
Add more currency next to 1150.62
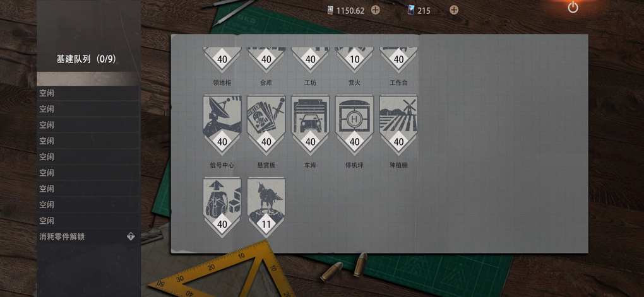pos(376,10)
